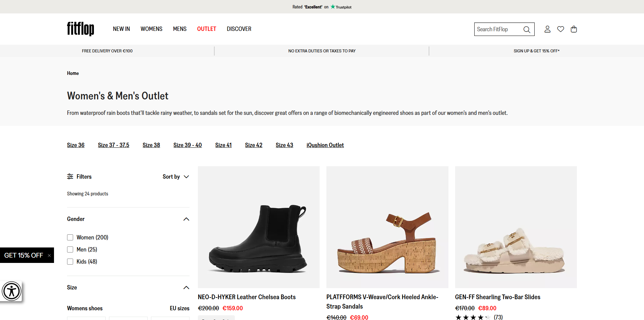Open the shopping bag icon
The height and width of the screenshot is (320, 644).
point(574,29)
